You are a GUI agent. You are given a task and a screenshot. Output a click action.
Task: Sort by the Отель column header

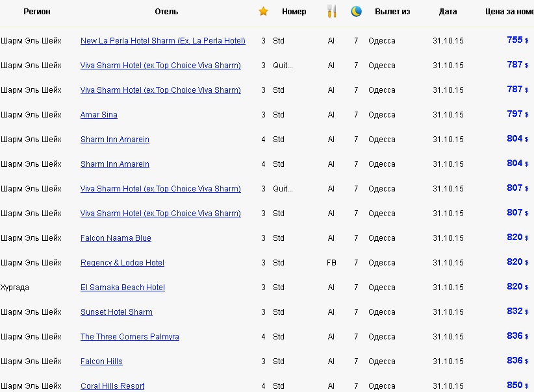pyautogui.click(x=166, y=12)
